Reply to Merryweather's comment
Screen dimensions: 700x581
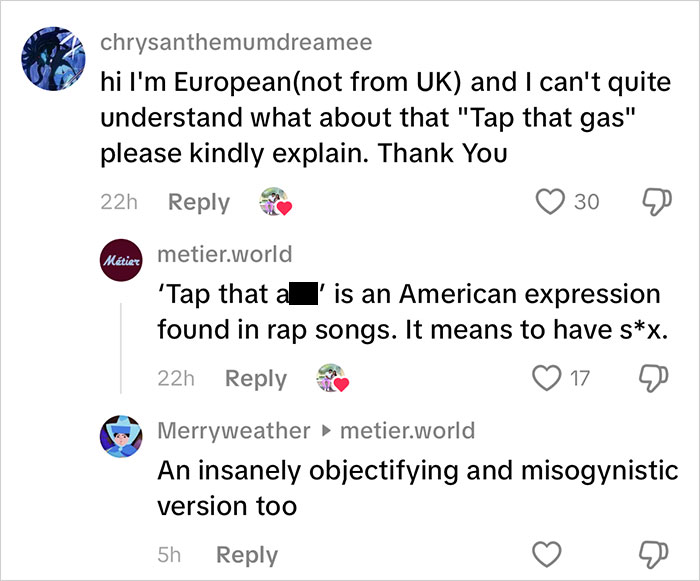(x=247, y=555)
